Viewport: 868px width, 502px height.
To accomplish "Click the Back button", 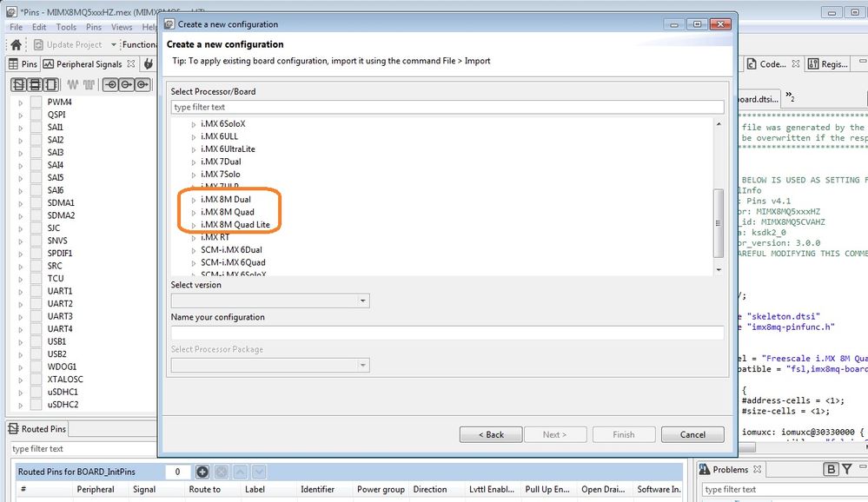I will click(x=491, y=434).
